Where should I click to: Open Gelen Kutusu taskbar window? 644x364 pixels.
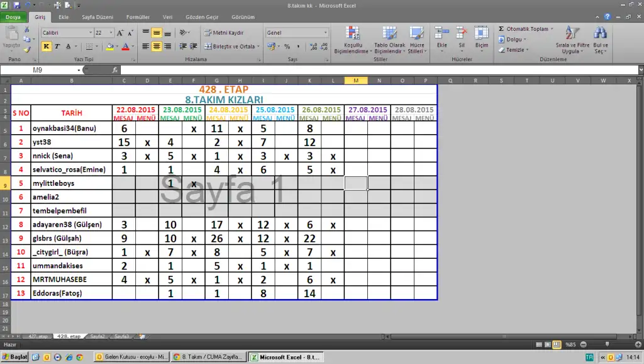pos(132,357)
